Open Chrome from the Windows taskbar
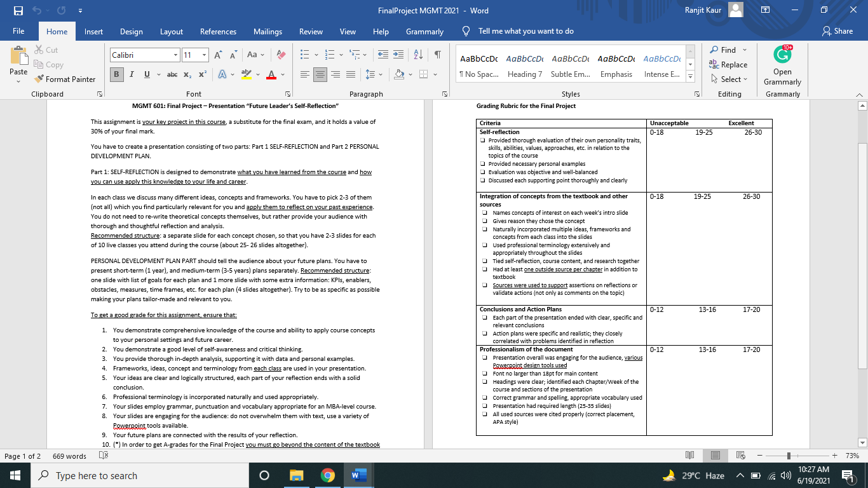The image size is (868, 488). [x=327, y=475]
